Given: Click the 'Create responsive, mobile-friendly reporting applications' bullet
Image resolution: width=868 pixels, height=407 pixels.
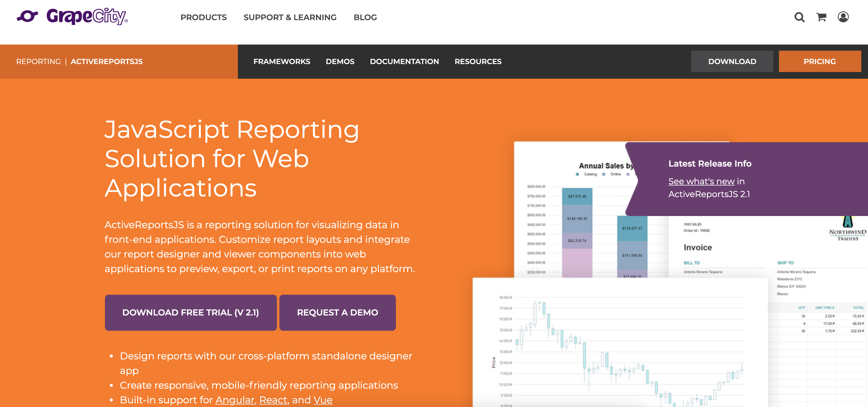Looking at the screenshot, I should [x=259, y=385].
